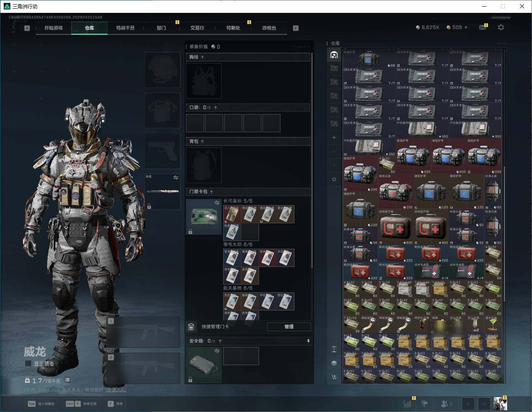The image size is (532, 412).
Task: Click the flag icon in bottom bar
Action: (425, 403)
